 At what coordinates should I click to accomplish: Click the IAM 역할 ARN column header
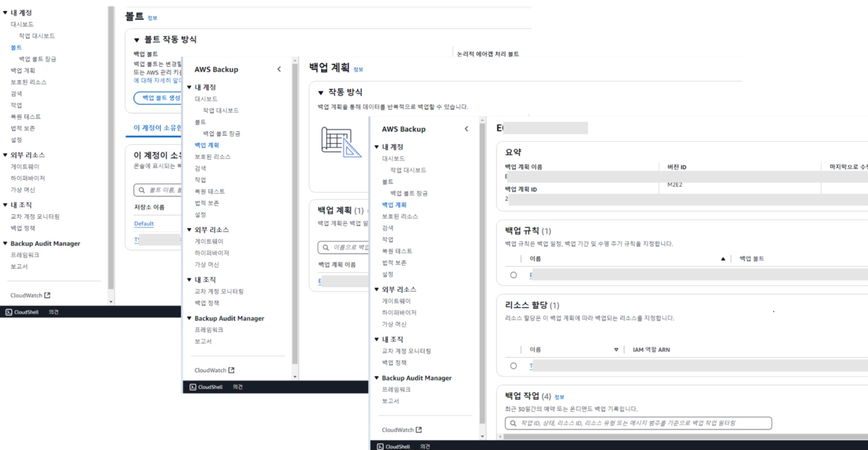click(651, 349)
